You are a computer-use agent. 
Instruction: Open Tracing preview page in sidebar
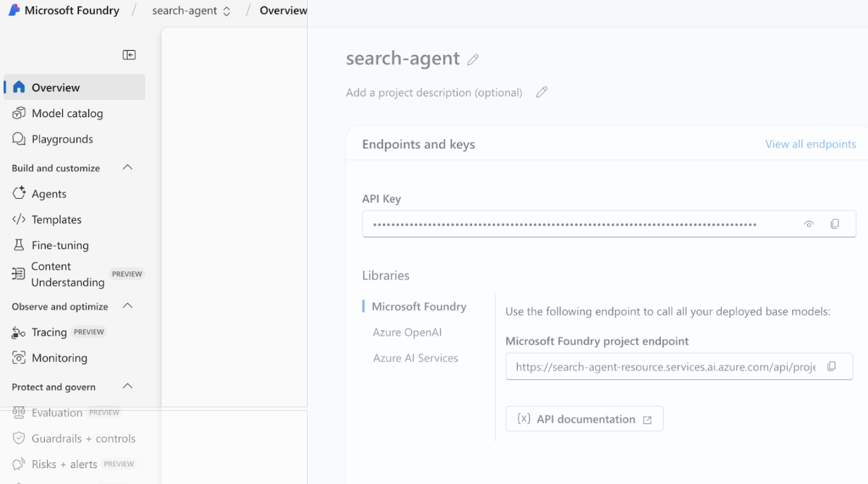[x=49, y=332]
